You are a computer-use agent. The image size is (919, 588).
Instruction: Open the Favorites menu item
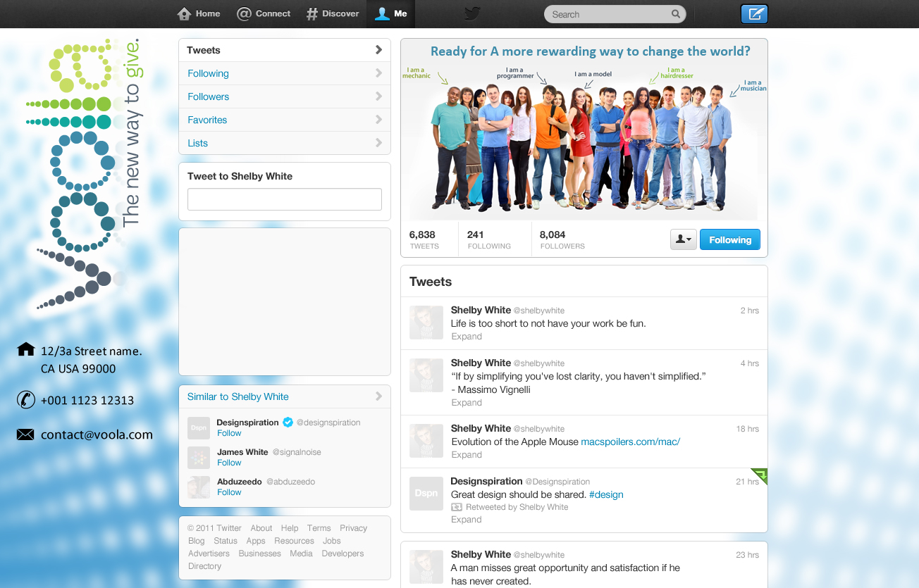207,120
